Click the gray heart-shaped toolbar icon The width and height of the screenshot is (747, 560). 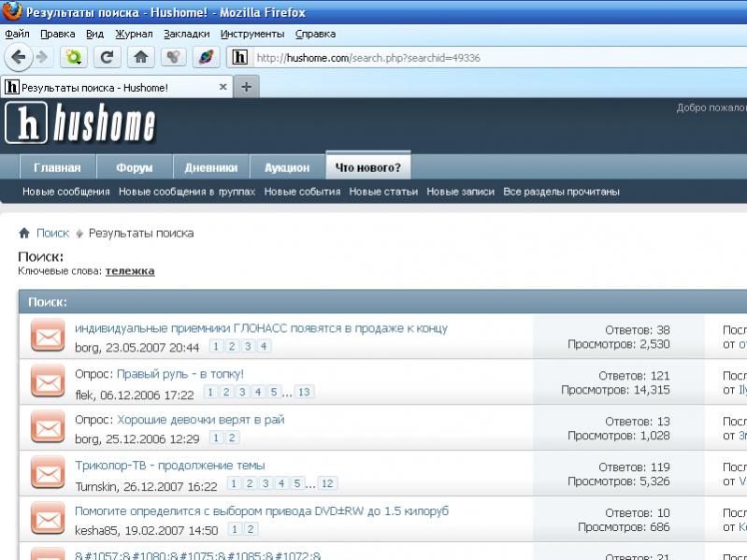[173, 58]
